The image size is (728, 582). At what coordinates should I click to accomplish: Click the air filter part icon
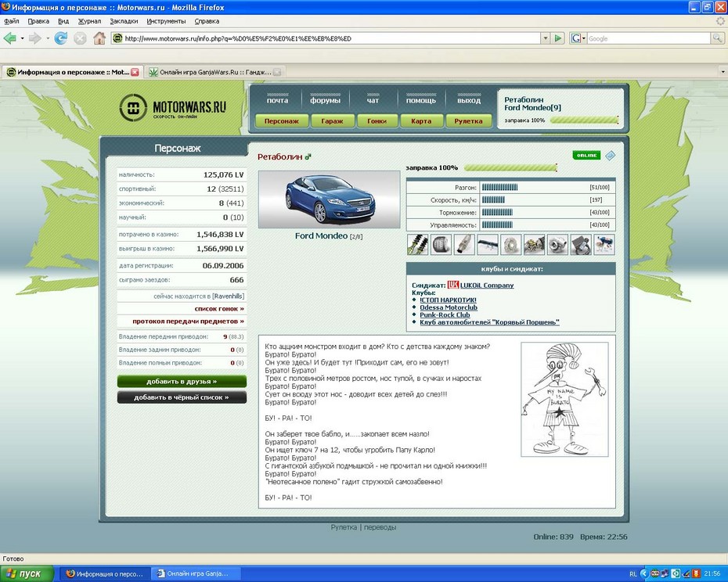441,244
